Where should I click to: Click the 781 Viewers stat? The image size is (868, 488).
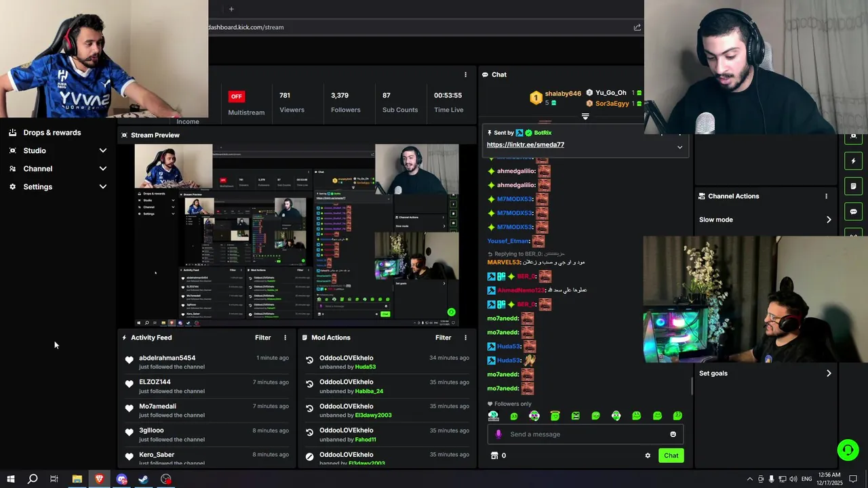(292, 102)
